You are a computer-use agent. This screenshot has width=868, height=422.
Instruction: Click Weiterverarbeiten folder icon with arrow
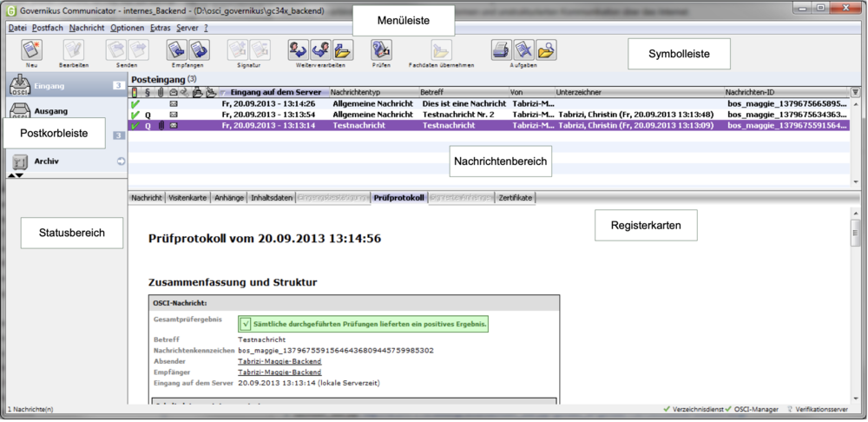342,50
